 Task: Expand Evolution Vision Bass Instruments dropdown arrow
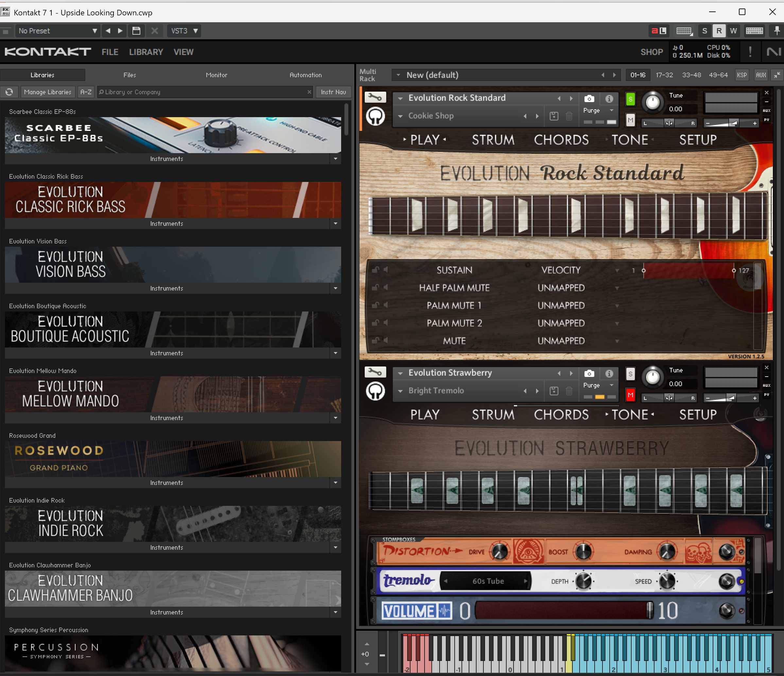tap(335, 288)
